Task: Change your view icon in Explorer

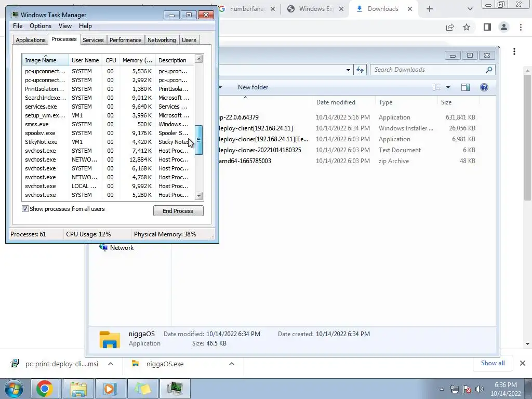Action: coord(436,87)
